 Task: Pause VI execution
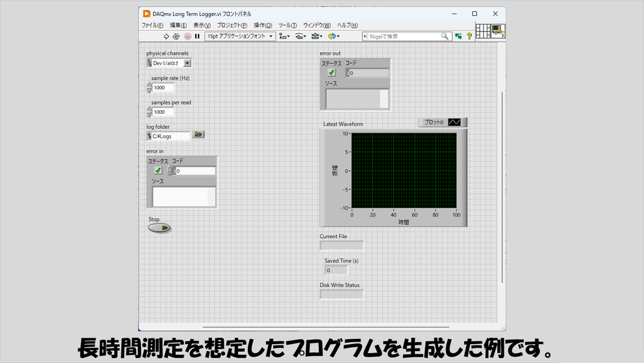tap(197, 36)
